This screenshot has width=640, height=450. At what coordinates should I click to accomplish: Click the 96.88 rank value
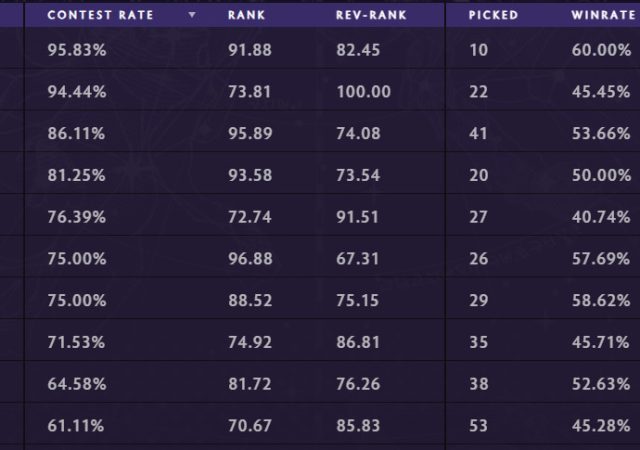247,257
